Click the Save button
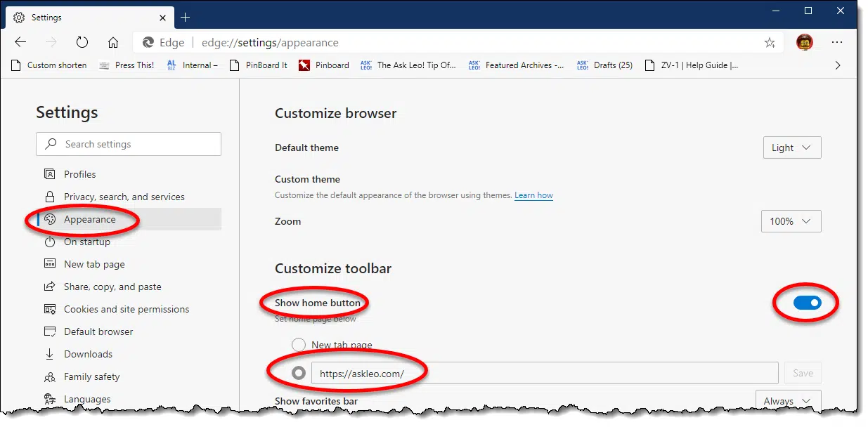The height and width of the screenshot is (427, 868). coord(803,374)
